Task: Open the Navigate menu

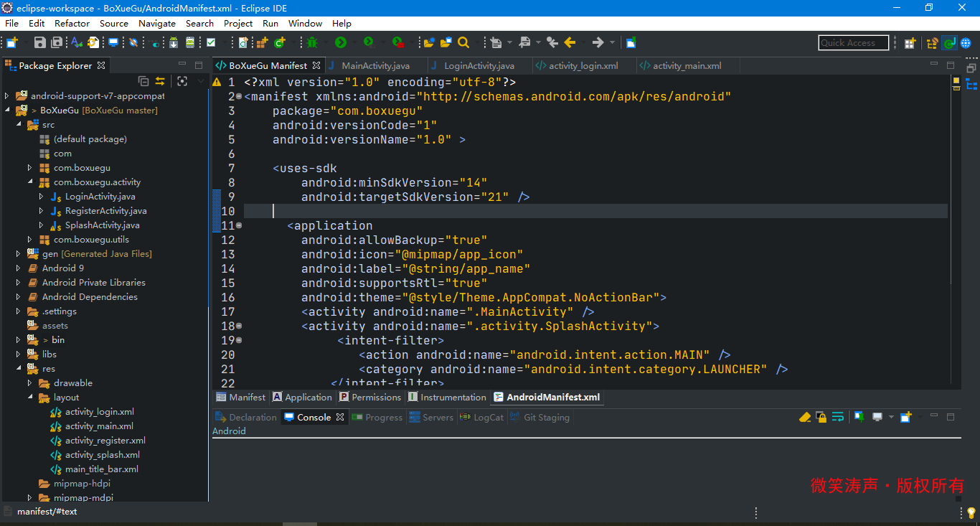Action: click(157, 23)
